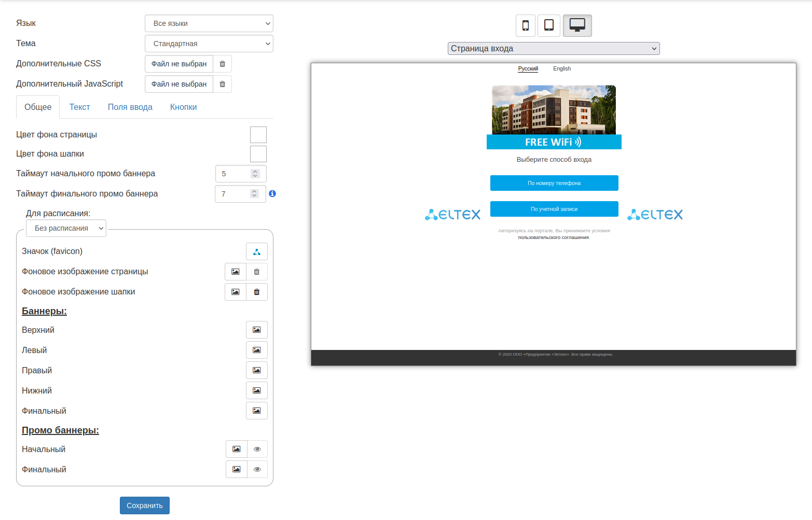The height and width of the screenshot is (520, 812).
Task: Expand the theme dropdown
Action: 209,44
